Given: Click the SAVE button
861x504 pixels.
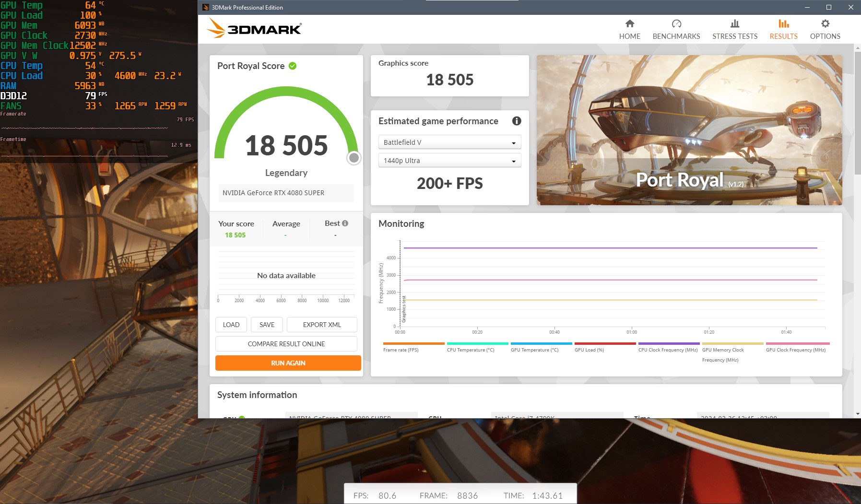Looking at the screenshot, I should pyautogui.click(x=267, y=325).
